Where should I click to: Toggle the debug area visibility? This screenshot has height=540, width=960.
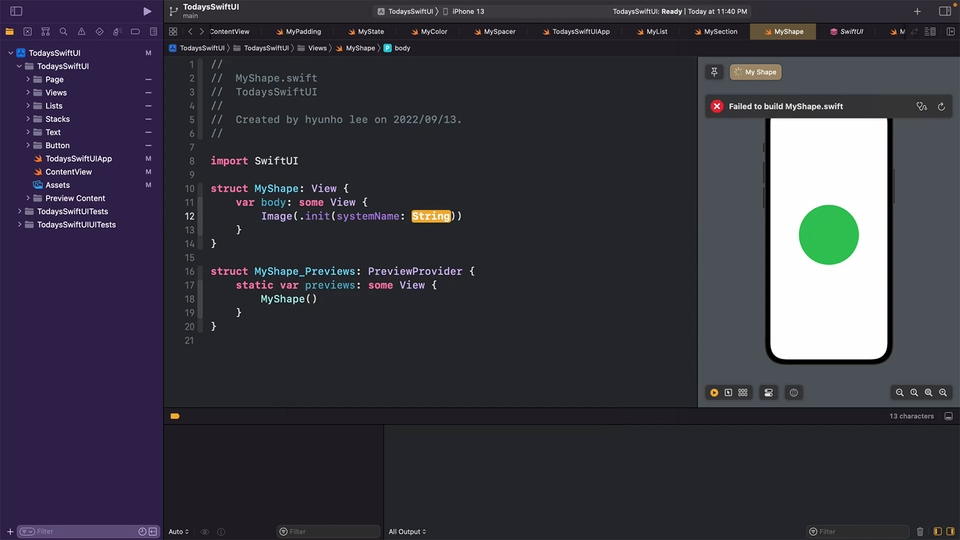948,416
